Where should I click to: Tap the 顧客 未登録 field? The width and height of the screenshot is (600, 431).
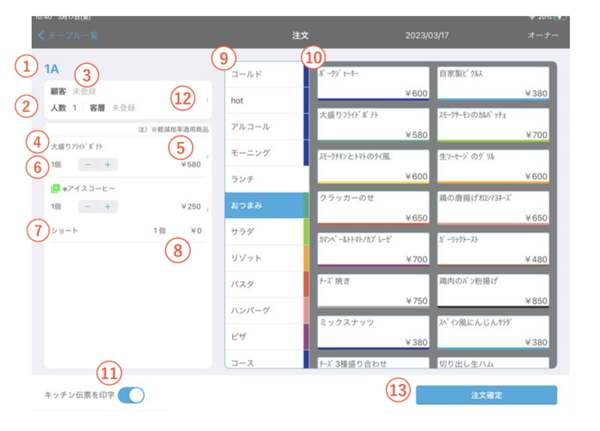(x=88, y=90)
